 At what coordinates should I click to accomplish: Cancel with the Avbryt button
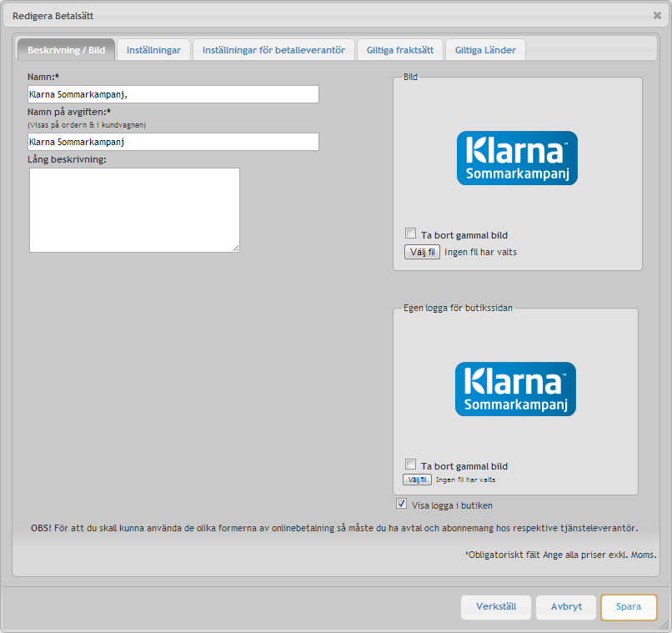566,607
